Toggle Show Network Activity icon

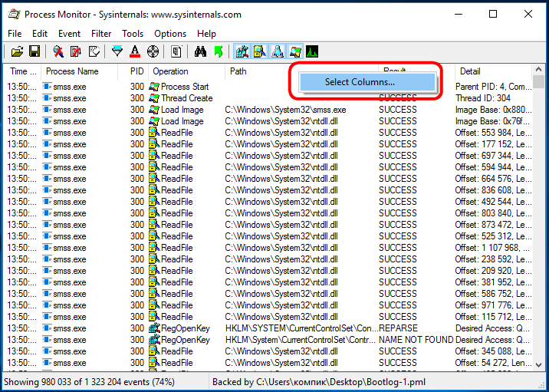click(x=278, y=52)
